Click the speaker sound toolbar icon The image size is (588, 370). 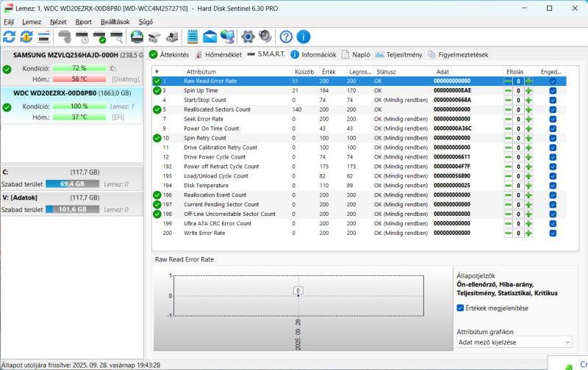[265, 37]
